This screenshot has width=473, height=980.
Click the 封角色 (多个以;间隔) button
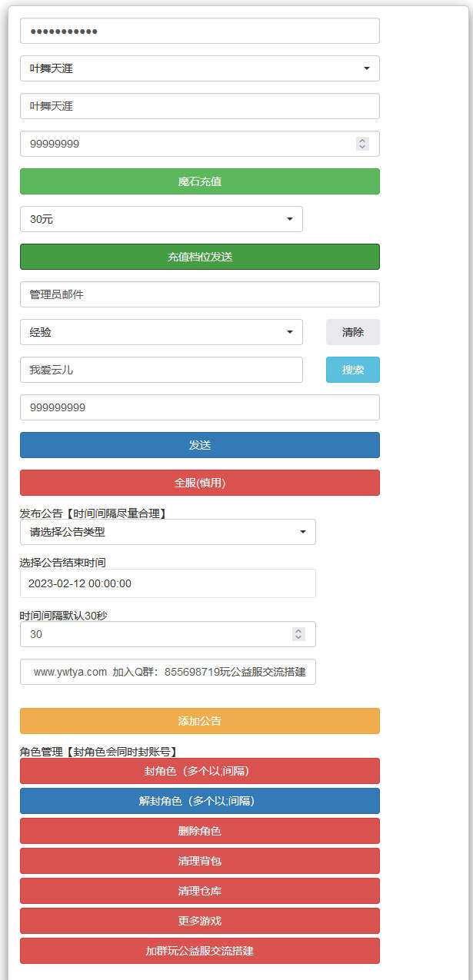coord(199,771)
